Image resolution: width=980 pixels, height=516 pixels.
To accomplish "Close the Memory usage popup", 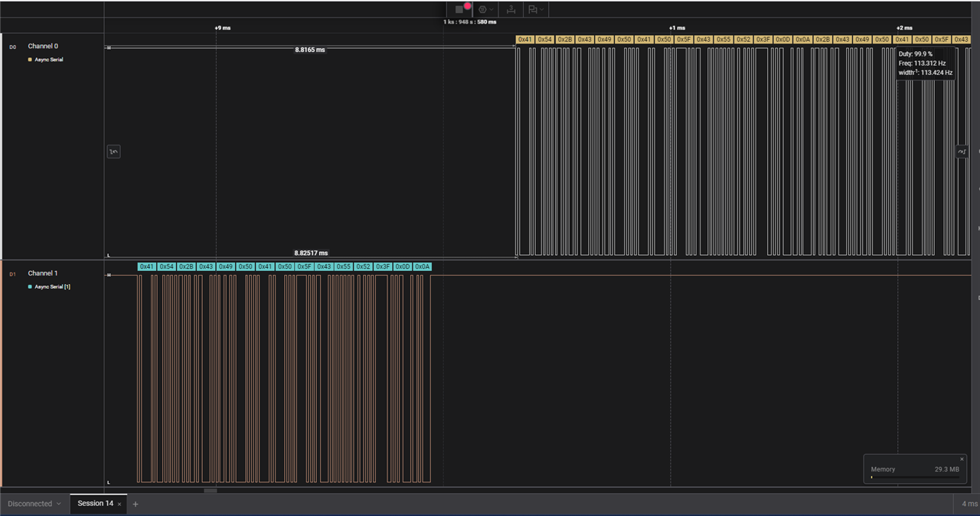I will coord(962,459).
